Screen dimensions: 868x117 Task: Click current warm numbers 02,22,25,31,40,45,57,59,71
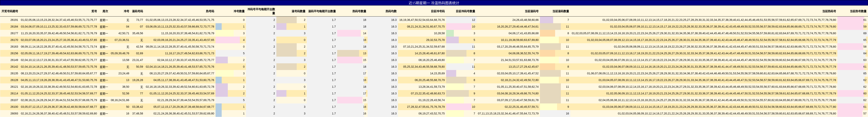522,107
